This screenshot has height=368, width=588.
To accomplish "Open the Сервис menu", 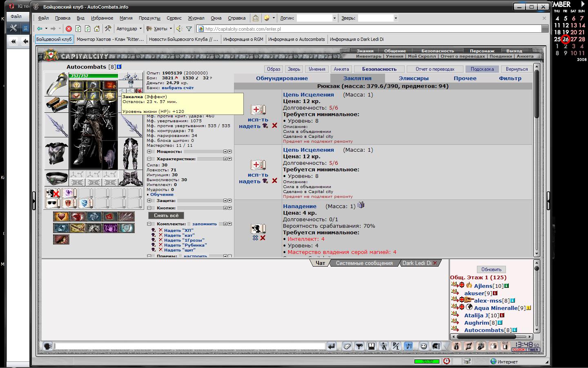I will [x=174, y=18].
